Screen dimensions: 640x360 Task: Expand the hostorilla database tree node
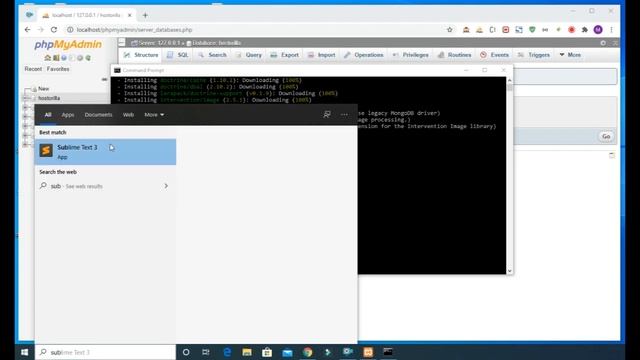[26, 98]
